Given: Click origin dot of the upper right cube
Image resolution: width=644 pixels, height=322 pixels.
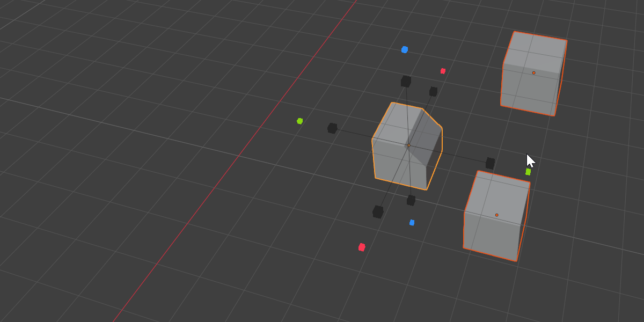Looking at the screenshot, I should pyautogui.click(x=534, y=72).
